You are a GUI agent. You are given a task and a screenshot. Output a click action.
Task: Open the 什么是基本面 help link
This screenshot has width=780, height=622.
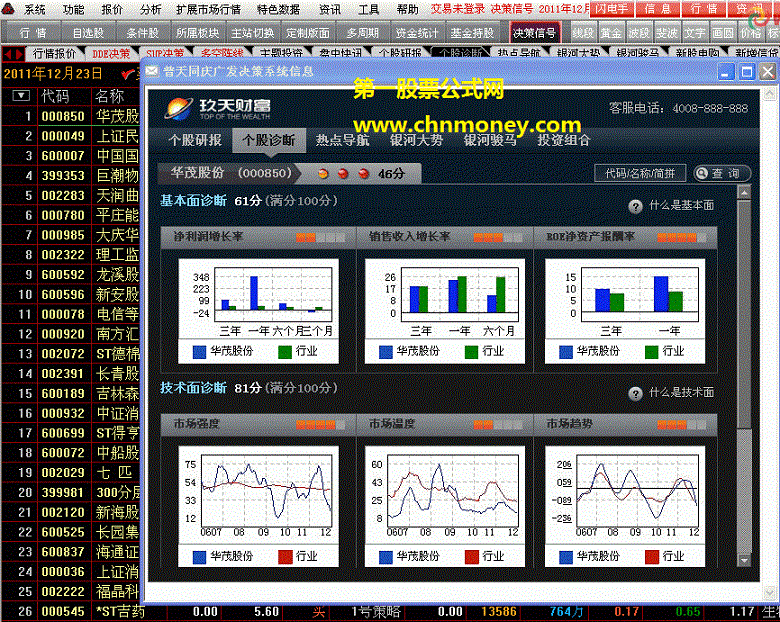pyautogui.click(x=681, y=206)
